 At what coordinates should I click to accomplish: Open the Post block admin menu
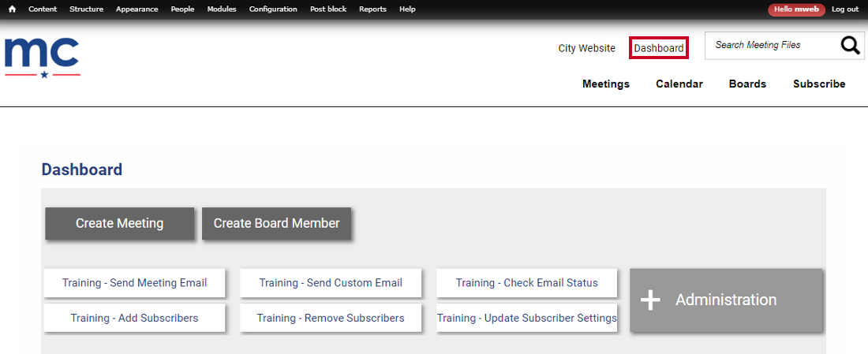[x=328, y=9]
